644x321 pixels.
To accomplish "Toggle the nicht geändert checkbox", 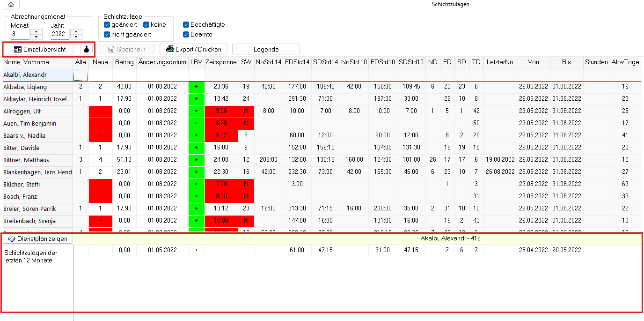I will click(107, 34).
